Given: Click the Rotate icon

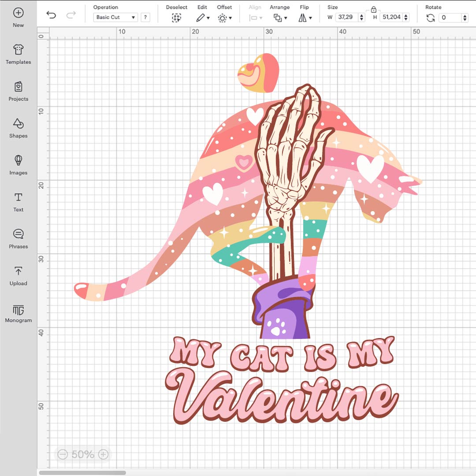Looking at the screenshot, I should coord(431,18).
